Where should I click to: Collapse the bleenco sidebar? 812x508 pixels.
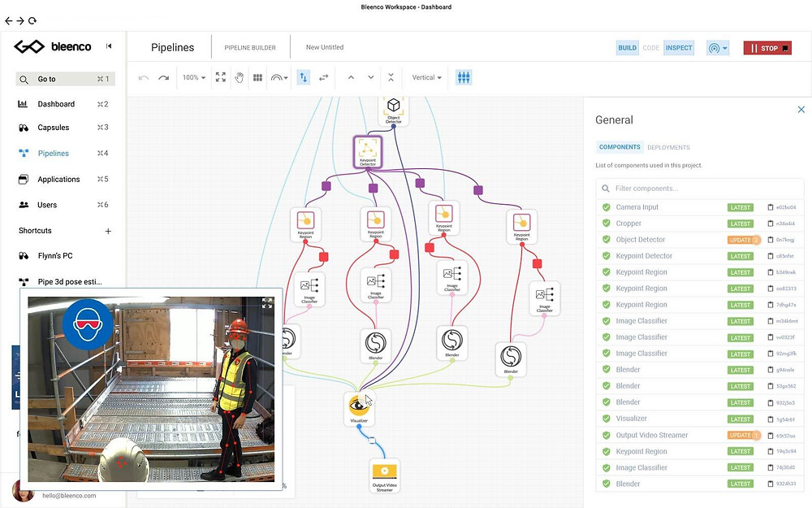point(109,46)
